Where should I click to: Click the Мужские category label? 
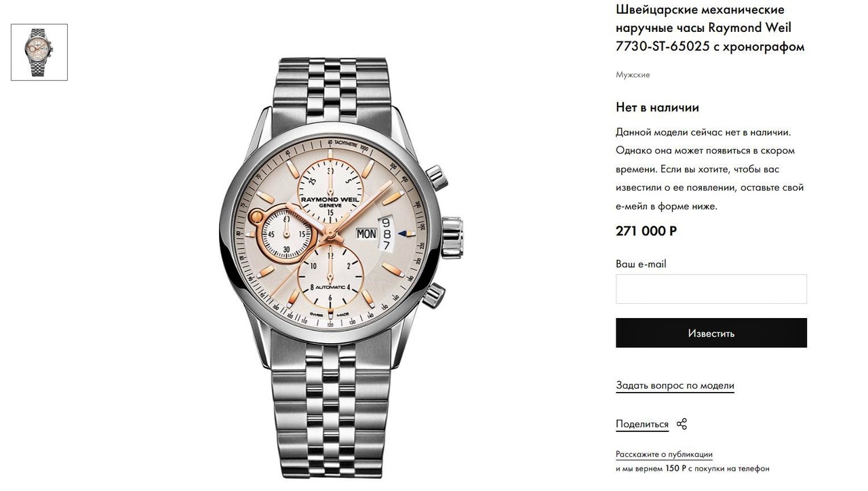click(633, 75)
